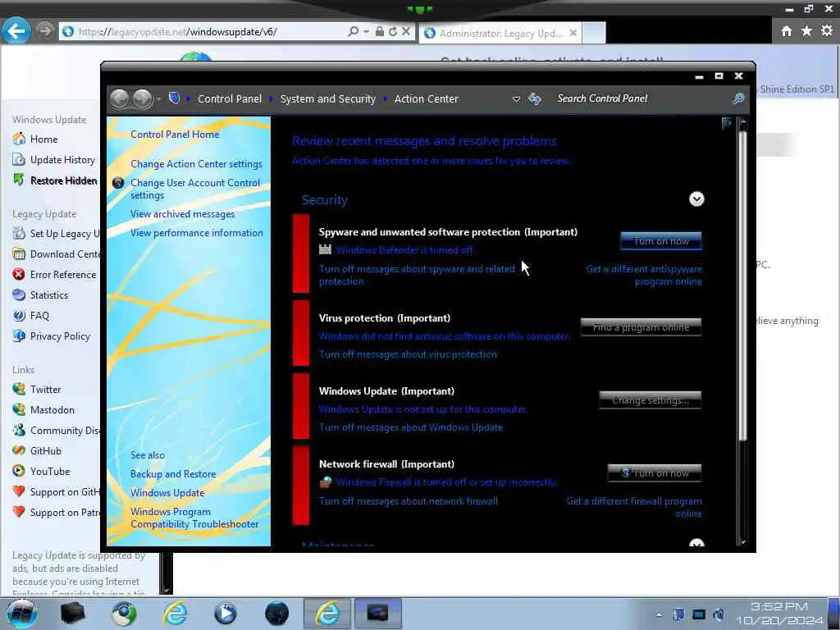Click System and Security in the breadcrumb
840x630 pixels.
[328, 99]
